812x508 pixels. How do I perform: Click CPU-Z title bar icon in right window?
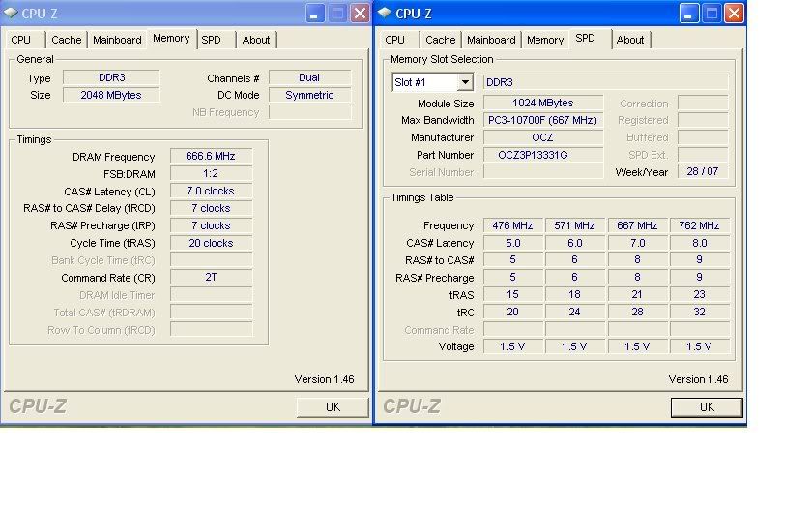point(385,13)
